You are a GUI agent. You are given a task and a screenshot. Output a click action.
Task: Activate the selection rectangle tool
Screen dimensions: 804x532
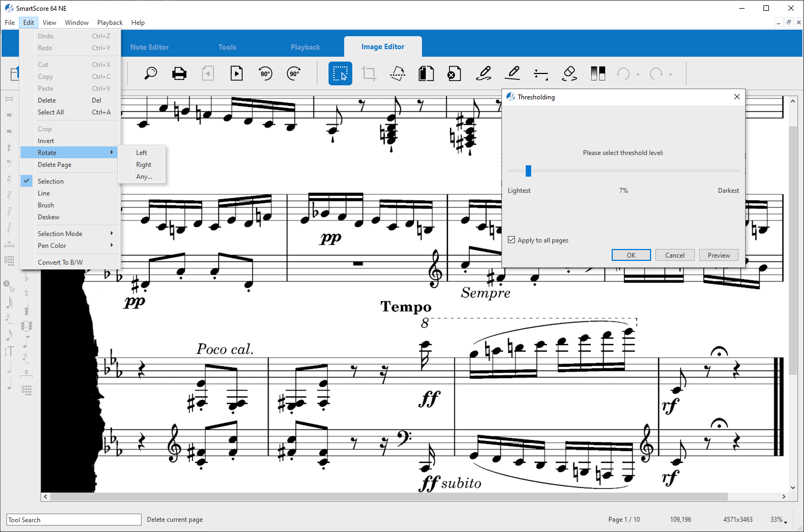[x=340, y=73]
